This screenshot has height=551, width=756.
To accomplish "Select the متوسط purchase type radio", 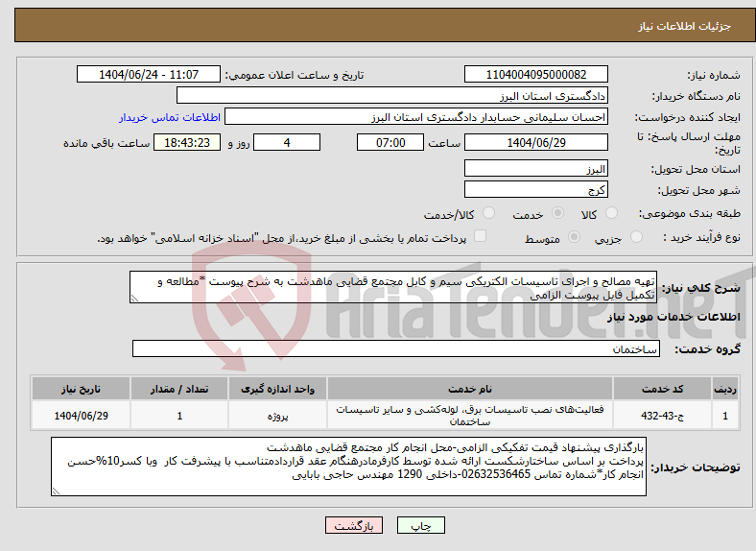I will click(x=574, y=236).
